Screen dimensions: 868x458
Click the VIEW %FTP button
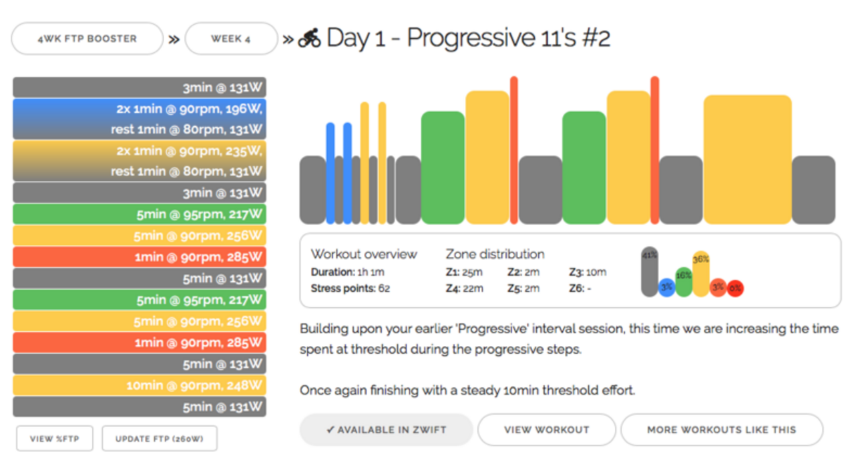tap(55, 439)
